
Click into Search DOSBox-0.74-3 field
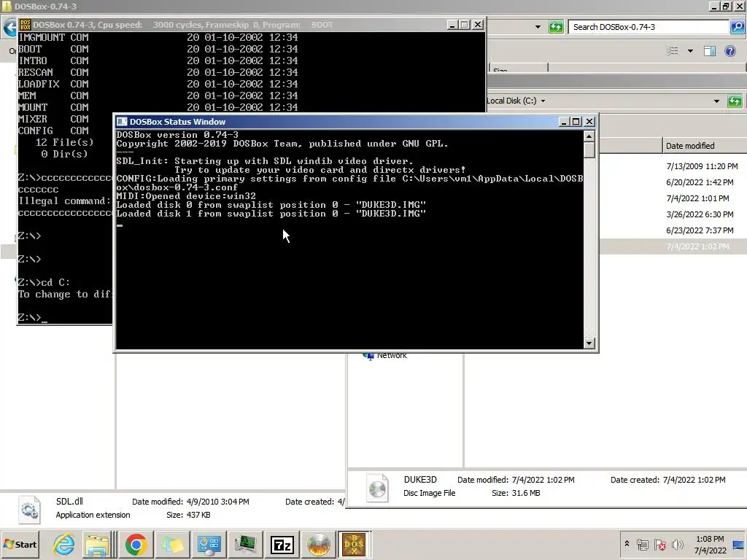(x=649, y=27)
